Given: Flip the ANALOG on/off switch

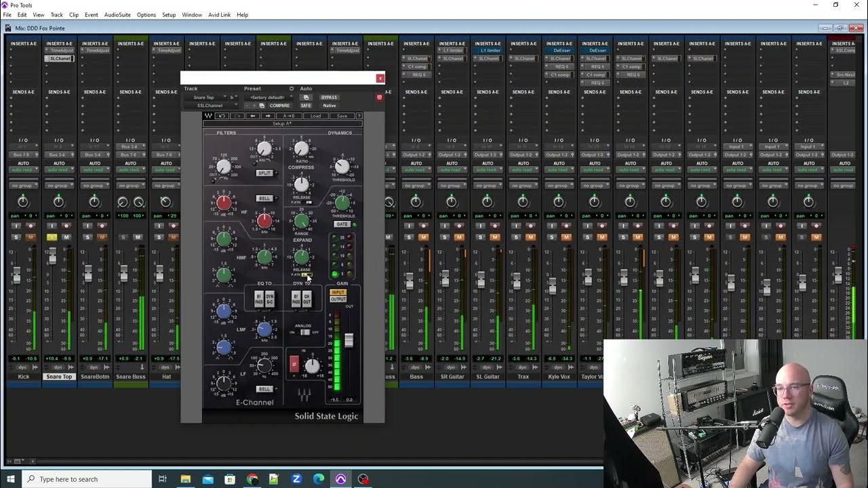Looking at the screenshot, I should (x=305, y=332).
